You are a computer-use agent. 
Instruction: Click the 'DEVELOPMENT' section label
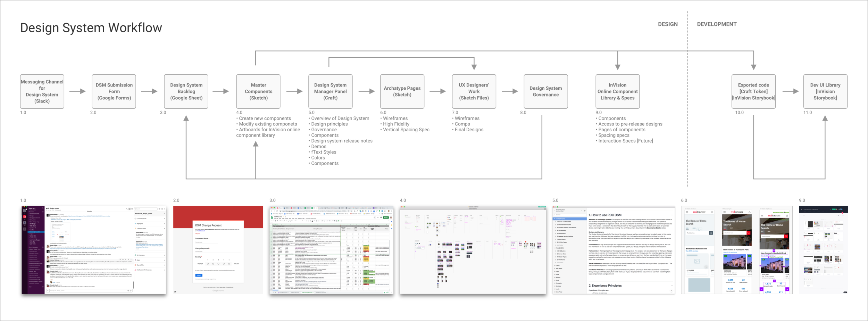click(x=717, y=24)
